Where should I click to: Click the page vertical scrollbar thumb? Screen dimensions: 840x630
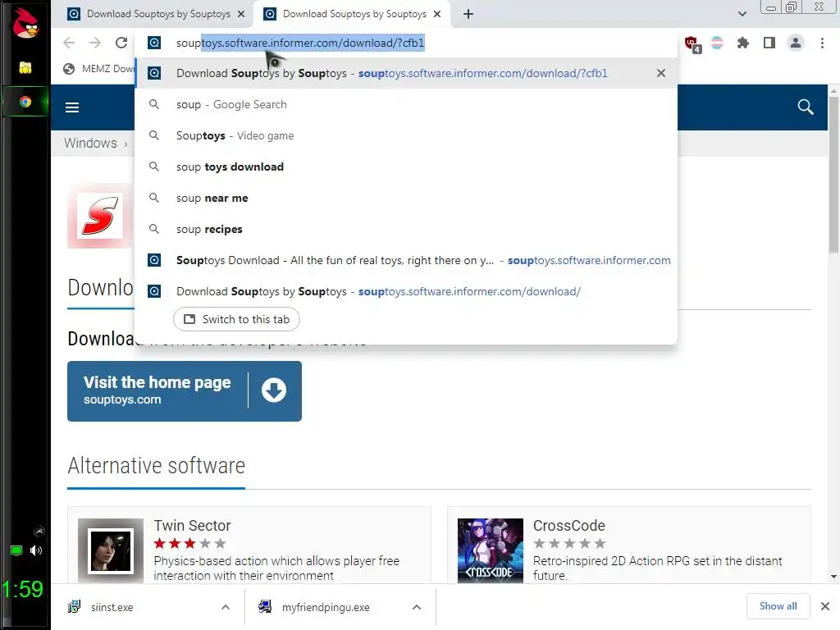coord(833,174)
